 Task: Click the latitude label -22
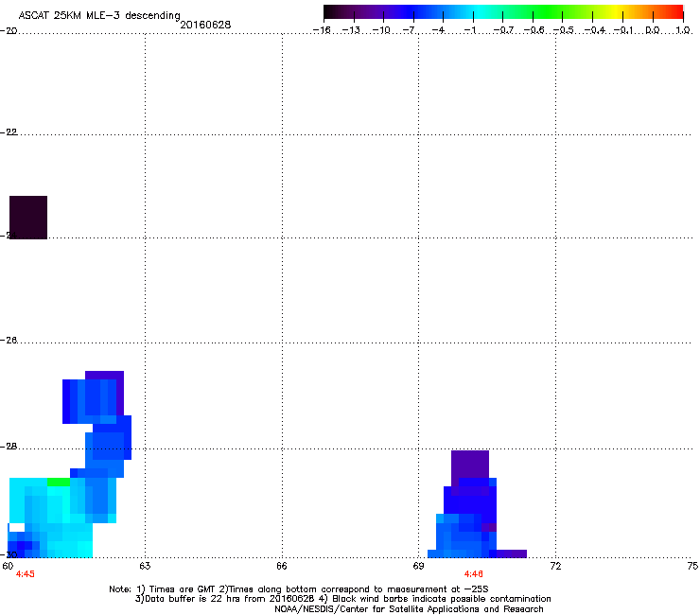pos(9,132)
